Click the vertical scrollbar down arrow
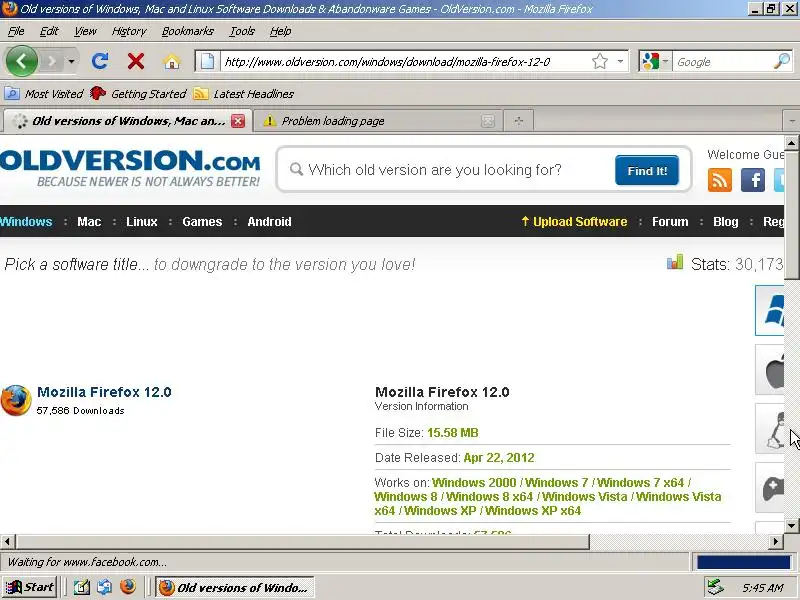Screen dimensions: 800x600 792,525
